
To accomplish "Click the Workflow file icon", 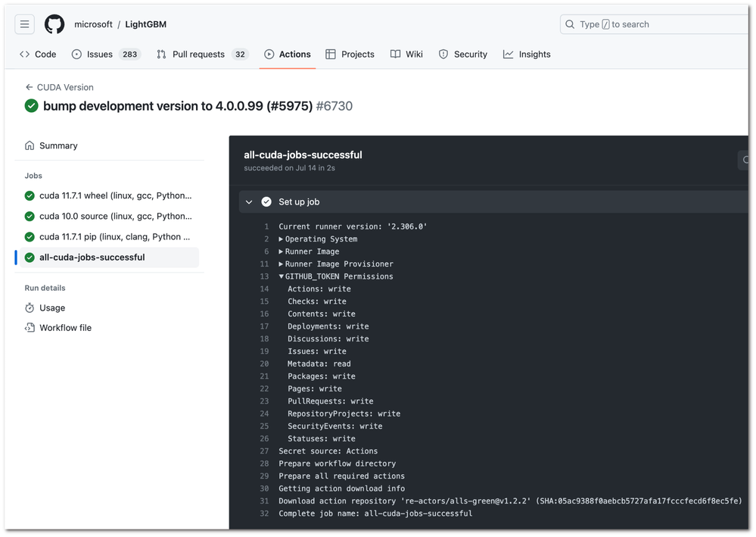I will click(30, 328).
